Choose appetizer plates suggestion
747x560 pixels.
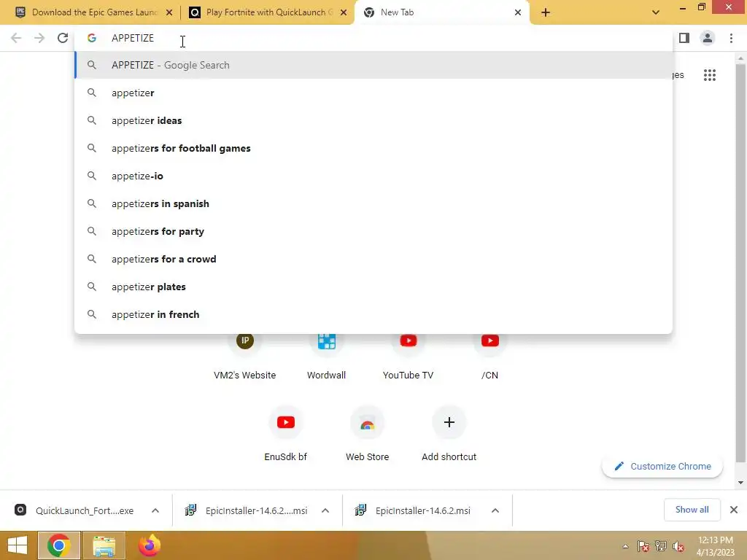[374, 287]
